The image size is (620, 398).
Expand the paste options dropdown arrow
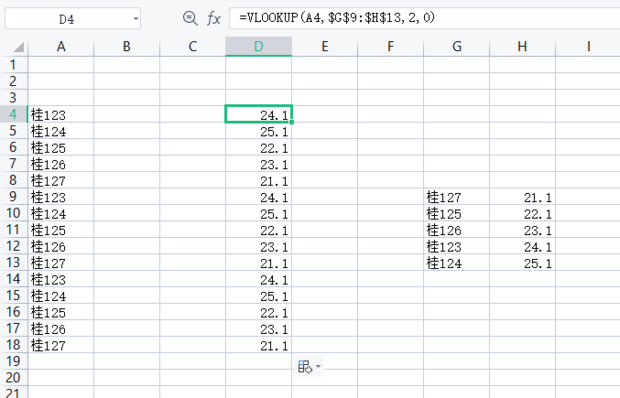coord(318,366)
